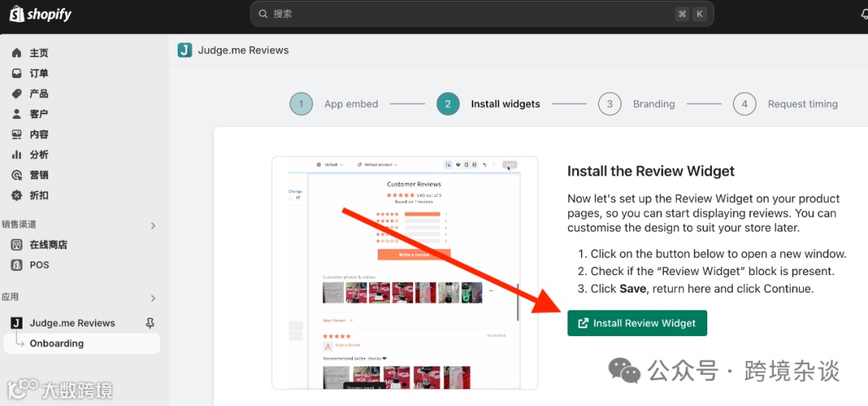The image size is (868, 406).
Task: Open 在线商店 sales channel
Action: coord(48,245)
